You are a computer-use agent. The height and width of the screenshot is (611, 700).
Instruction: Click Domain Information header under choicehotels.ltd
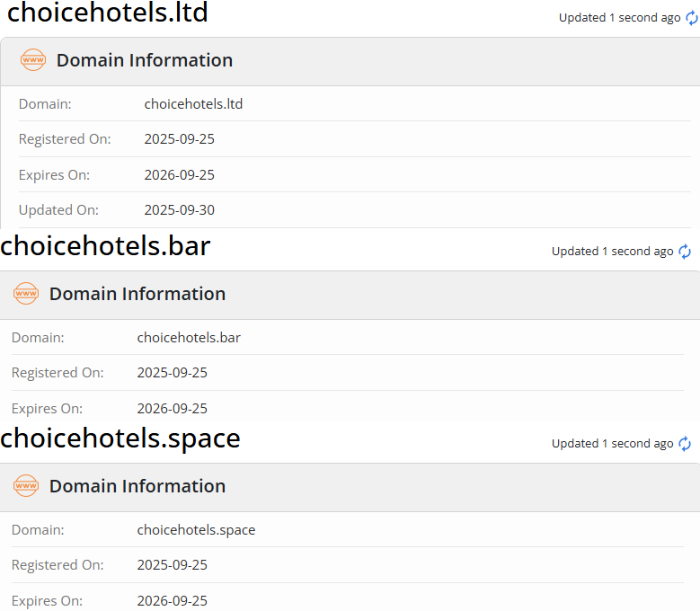145,60
